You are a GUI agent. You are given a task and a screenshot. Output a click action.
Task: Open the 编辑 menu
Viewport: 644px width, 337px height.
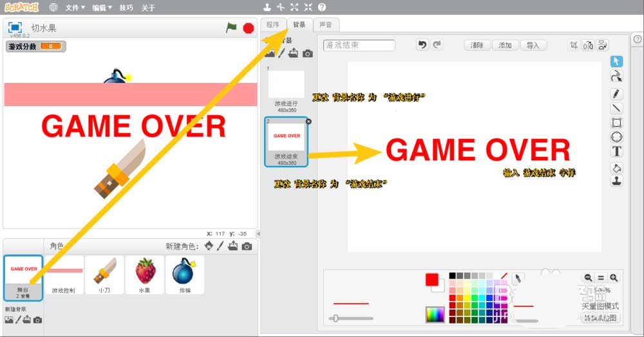tap(102, 8)
